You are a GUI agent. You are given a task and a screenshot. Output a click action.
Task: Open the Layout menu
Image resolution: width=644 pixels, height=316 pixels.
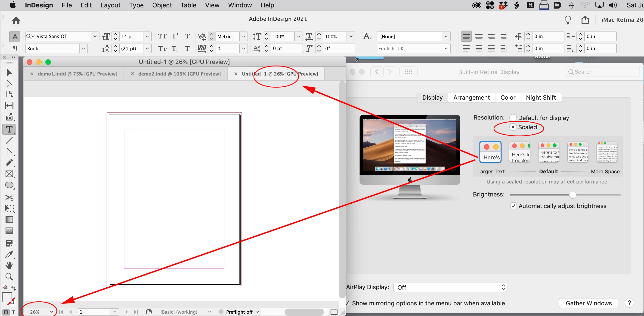110,5
